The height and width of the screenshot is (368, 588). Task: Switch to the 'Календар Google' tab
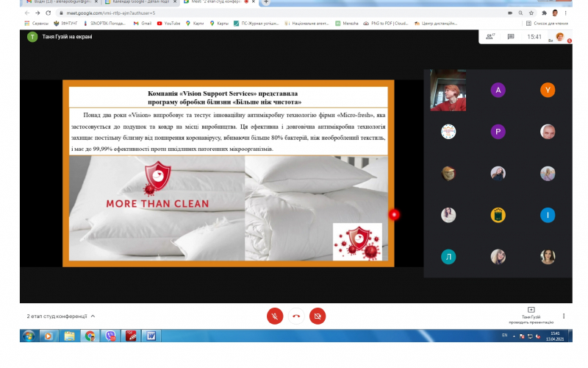coord(139,2)
